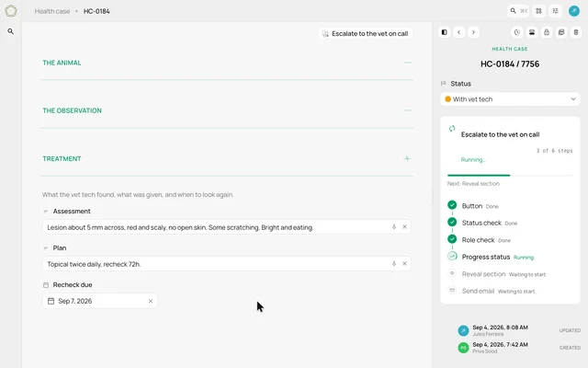Open the settings sliders icon in top bar

[x=555, y=11]
